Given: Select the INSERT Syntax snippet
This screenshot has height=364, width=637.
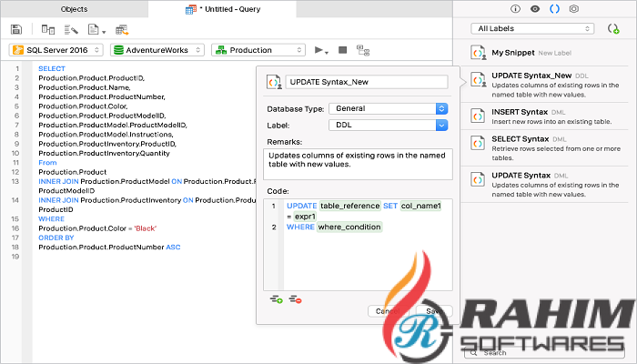Looking at the screenshot, I should click(545, 116).
